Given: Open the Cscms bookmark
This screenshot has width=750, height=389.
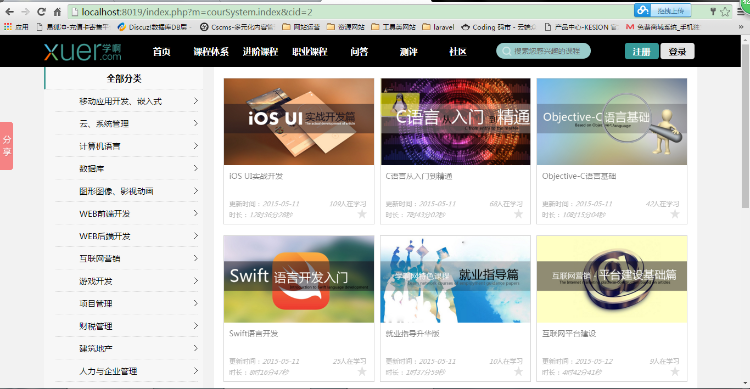Looking at the screenshot, I should point(237,27).
